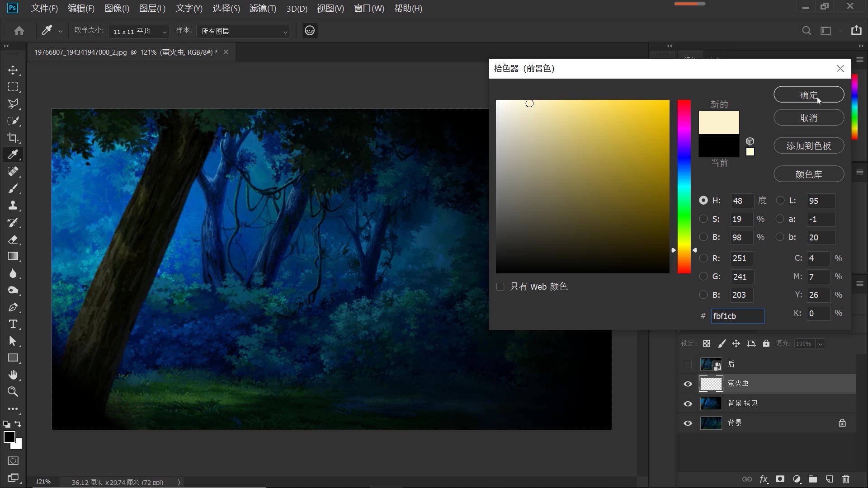Image resolution: width=868 pixels, height=488 pixels.
Task: Select the S saturation radio button
Action: click(x=703, y=219)
